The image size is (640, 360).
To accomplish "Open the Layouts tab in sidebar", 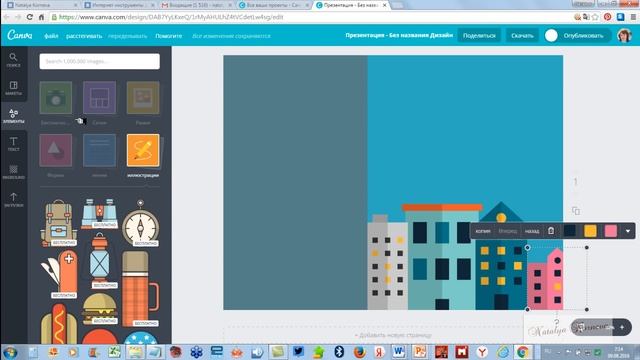I will [13, 88].
